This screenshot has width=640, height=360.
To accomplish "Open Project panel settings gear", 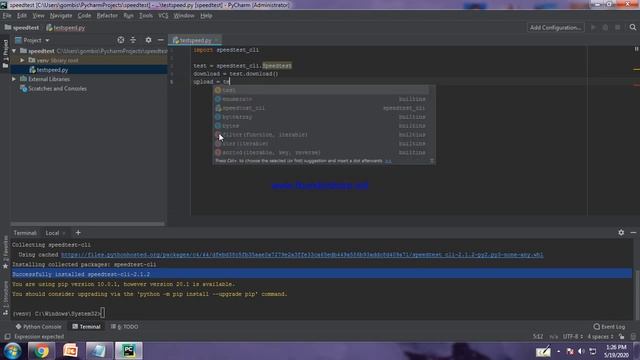I will pyautogui.click(x=148, y=40).
